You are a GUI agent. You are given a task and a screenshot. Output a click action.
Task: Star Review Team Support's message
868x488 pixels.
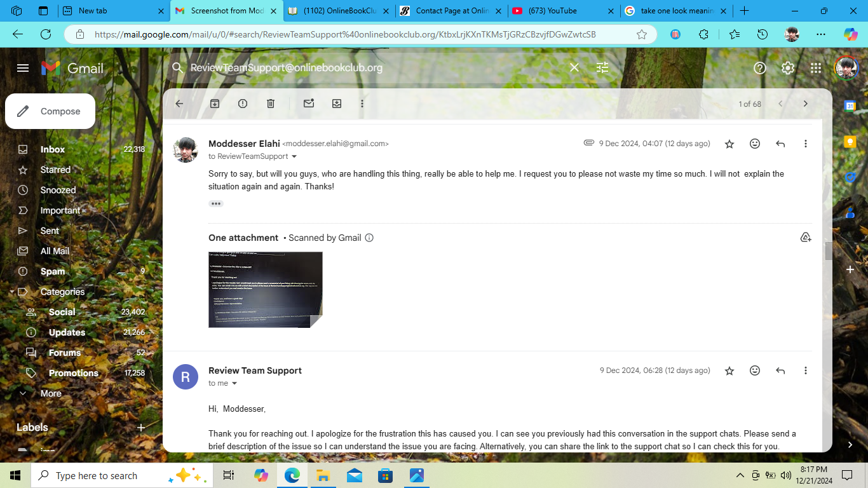click(729, 371)
